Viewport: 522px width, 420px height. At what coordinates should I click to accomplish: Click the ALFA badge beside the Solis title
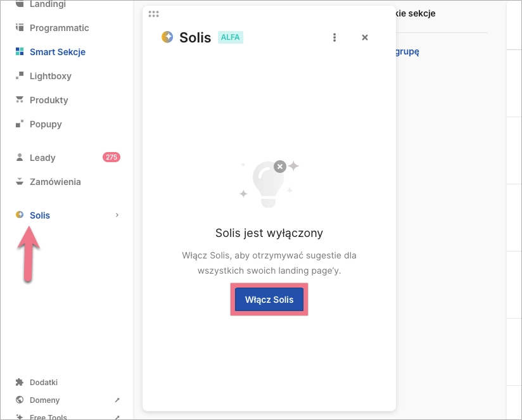click(231, 37)
